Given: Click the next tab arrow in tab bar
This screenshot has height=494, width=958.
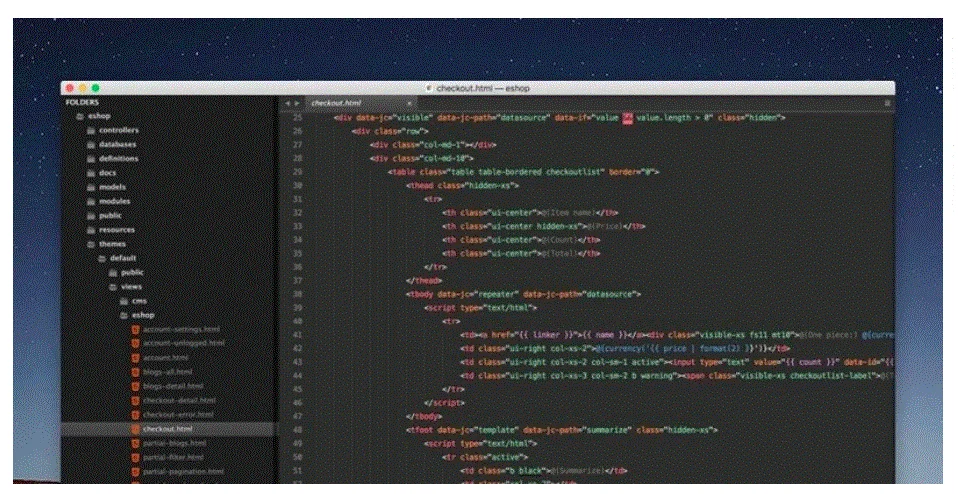Looking at the screenshot, I should coord(297,103).
